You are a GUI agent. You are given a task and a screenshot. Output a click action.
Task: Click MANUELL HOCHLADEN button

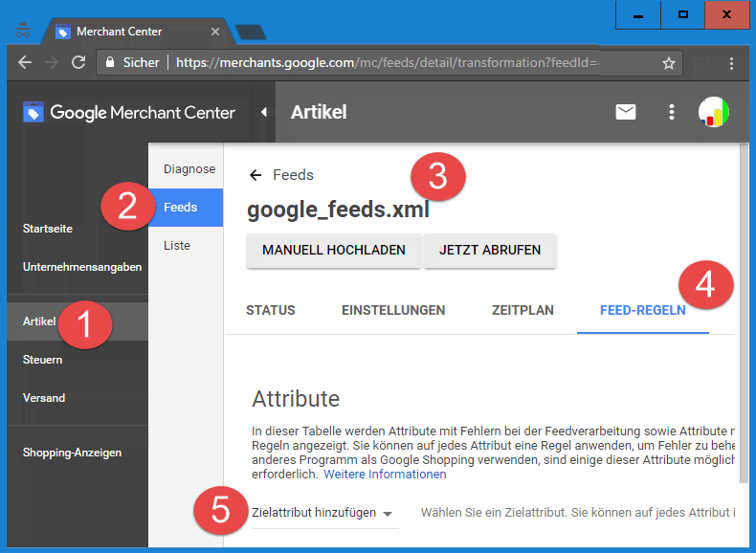(x=334, y=251)
